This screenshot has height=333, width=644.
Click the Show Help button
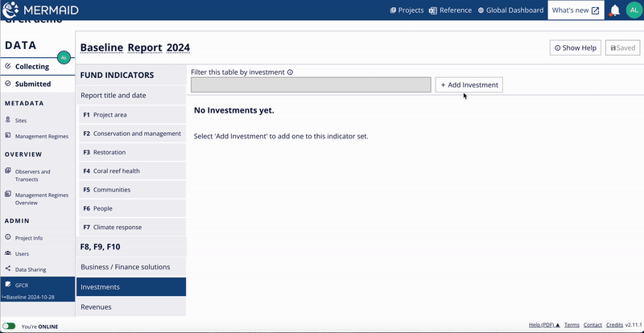[576, 47]
